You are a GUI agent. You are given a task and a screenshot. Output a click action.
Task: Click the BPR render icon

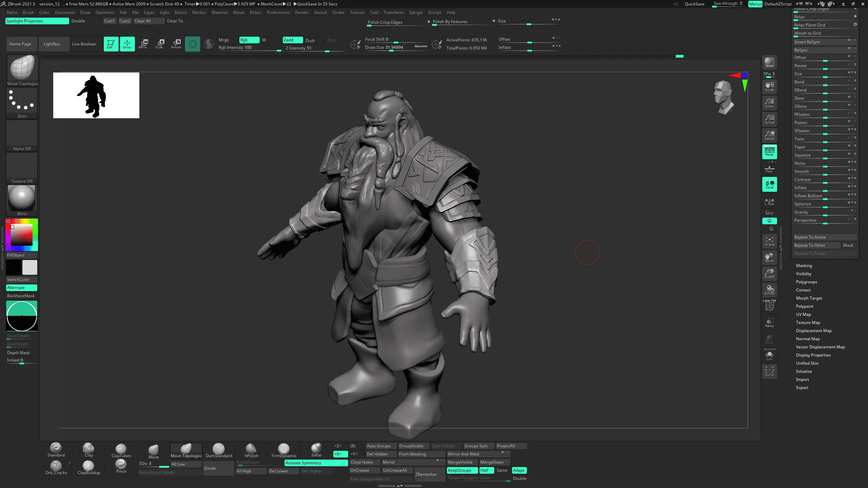(x=769, y=62)
